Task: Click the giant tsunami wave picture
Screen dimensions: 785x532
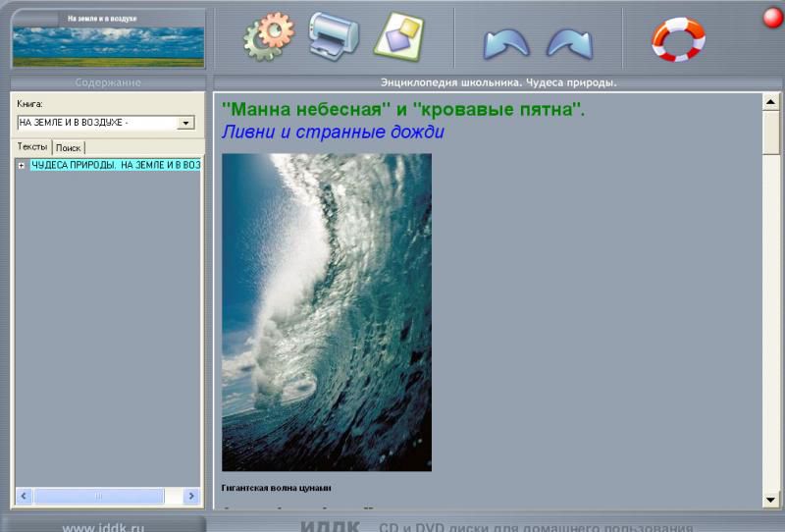Action: click(326, 312)
